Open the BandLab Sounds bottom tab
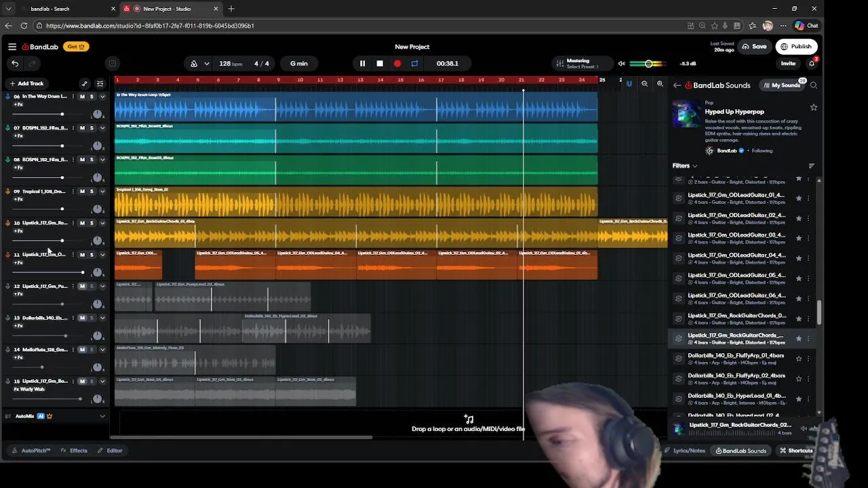 pos(741,451)
